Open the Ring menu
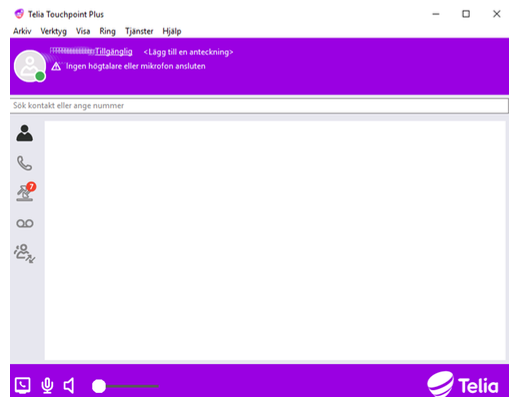 (x=107, y=31)
